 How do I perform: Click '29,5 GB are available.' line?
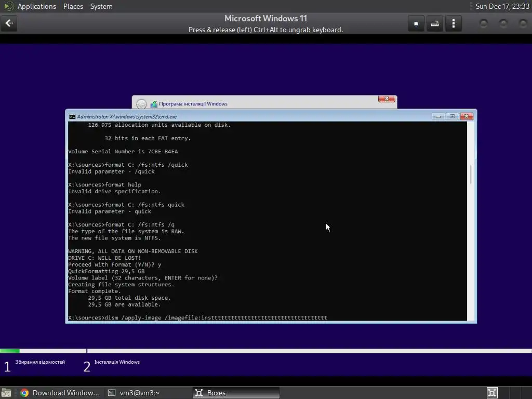coord(125,304)
